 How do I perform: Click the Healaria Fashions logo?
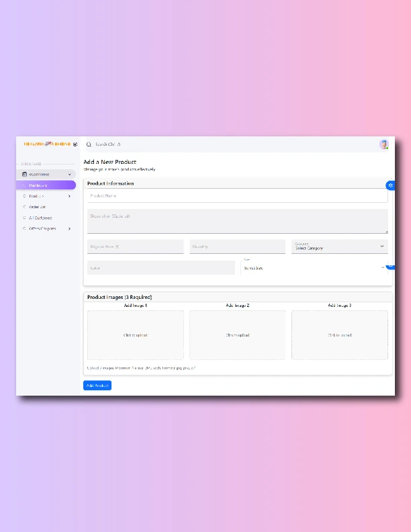point(47,144)
